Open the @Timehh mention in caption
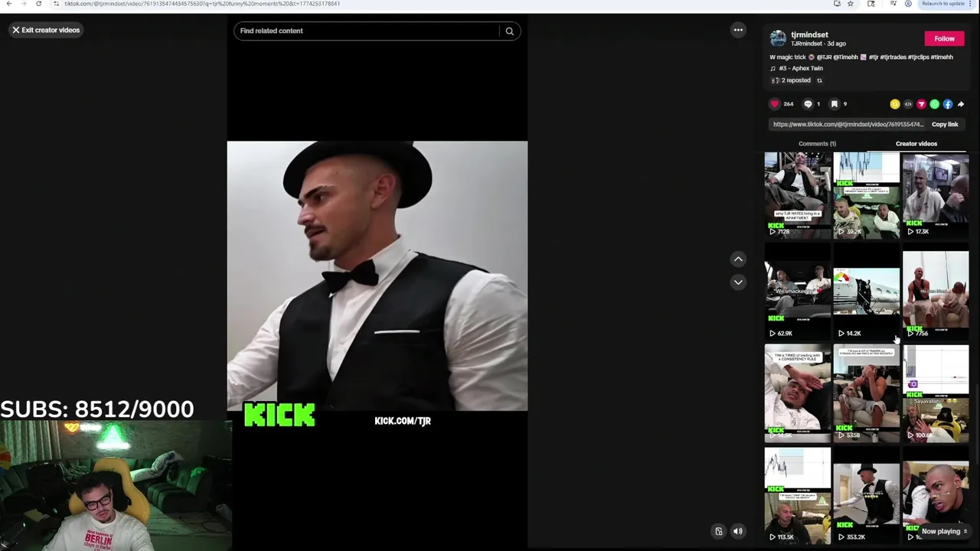The image size is (980, 551). click(846, 57)
